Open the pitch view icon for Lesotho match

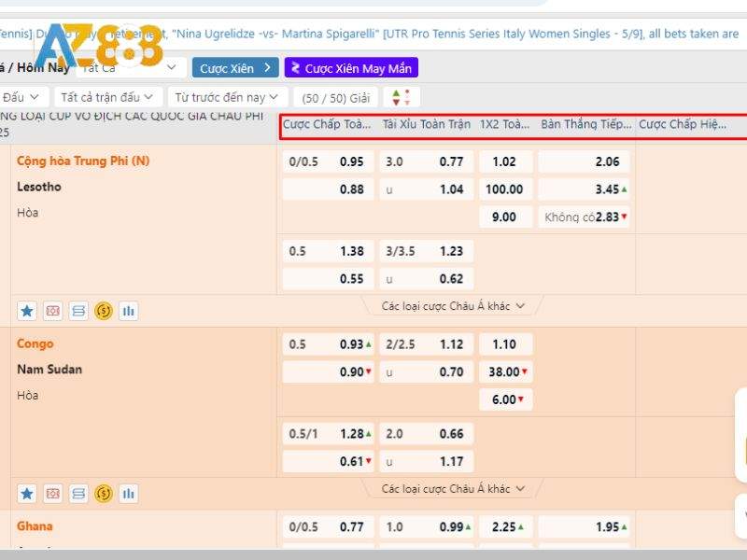(x=53, y=311)
